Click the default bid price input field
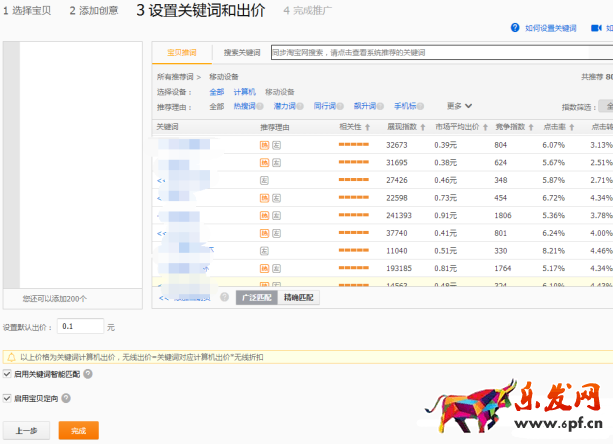This screenshot has height=444, width=613. click(x=80, y=326)
